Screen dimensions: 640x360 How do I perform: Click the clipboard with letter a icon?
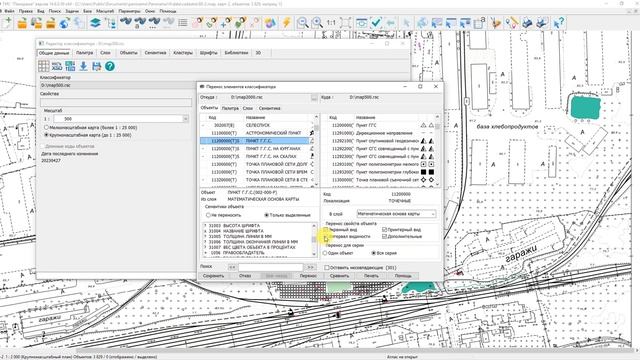pos(480,23)
